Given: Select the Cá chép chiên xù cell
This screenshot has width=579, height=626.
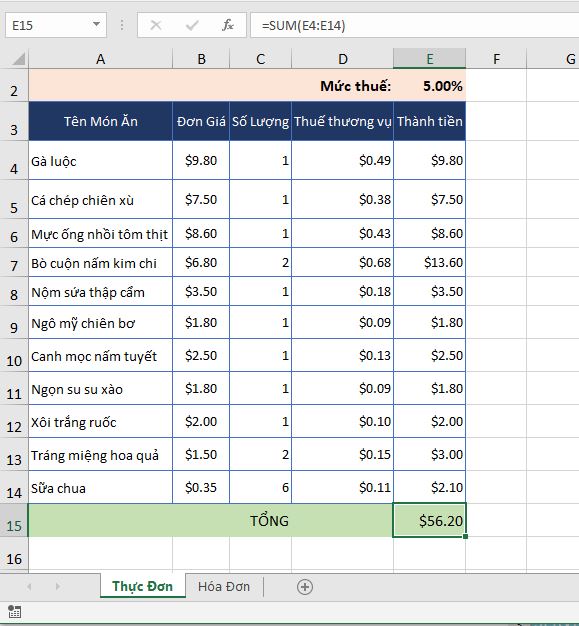Looking at the screenshot, I should click(101, 199).
